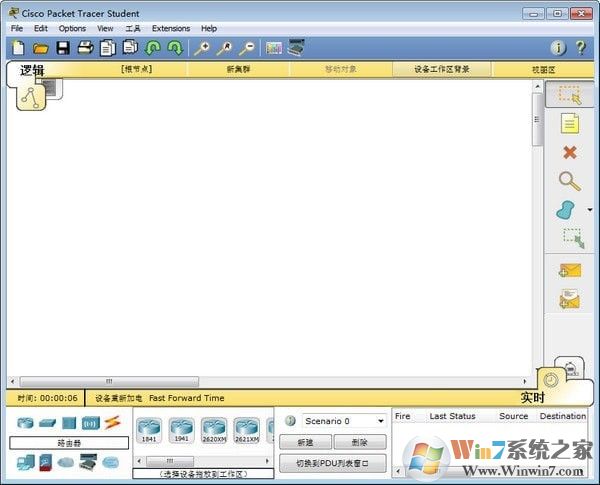Click the 删除 delete scenario button

coord(358,442)
